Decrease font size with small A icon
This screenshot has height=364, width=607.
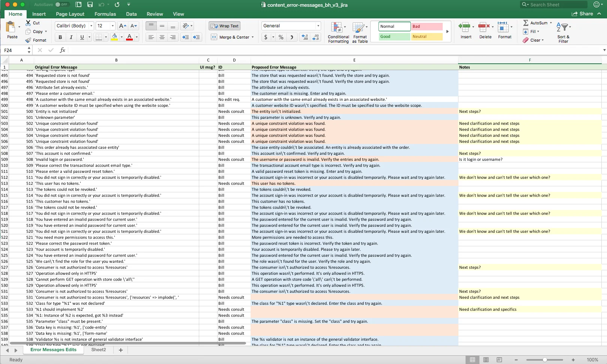(x=134, y=26)
